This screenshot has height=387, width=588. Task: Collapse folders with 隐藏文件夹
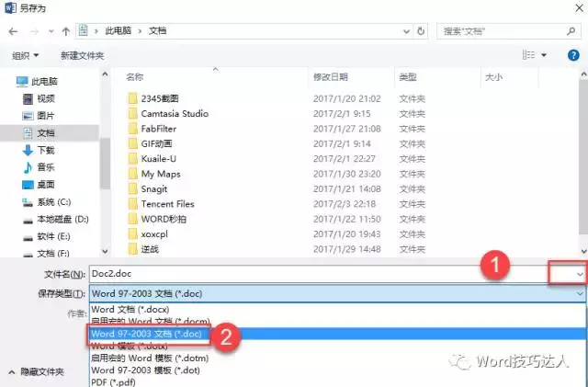37,372
